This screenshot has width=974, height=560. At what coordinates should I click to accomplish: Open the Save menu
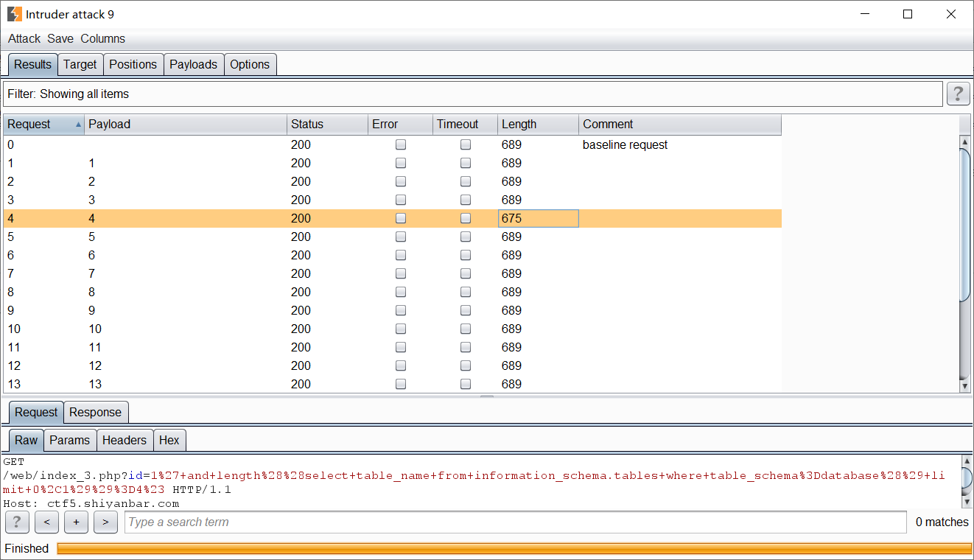pyautogui.click(x=60, y=39)
